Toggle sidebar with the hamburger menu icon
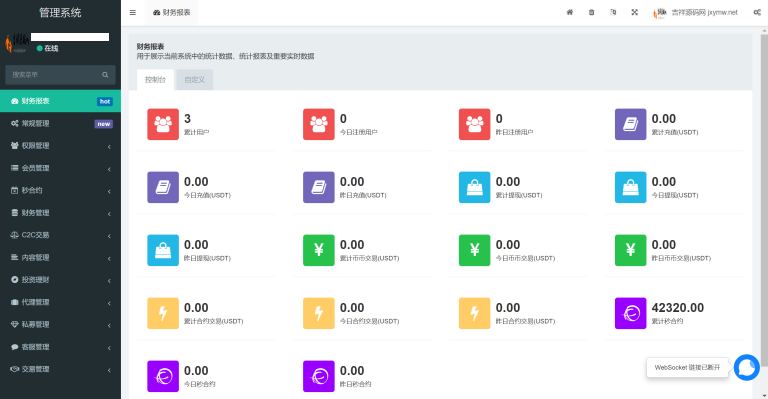The height and width of the screenshot is (399, 768). (x=133, y=13)
